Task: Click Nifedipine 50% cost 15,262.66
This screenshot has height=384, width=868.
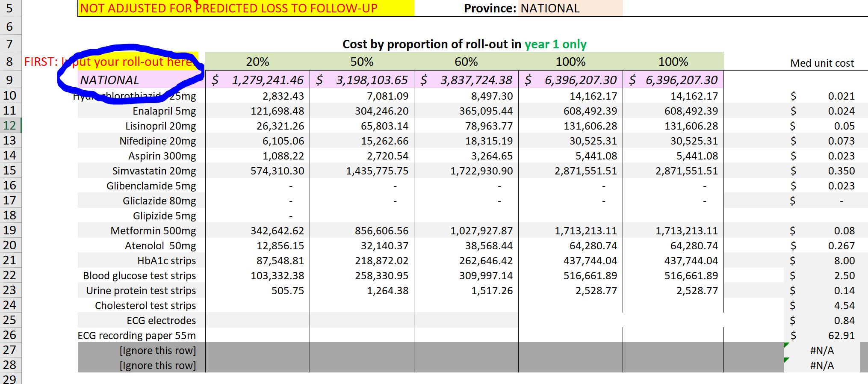Action: click(384, 141)
